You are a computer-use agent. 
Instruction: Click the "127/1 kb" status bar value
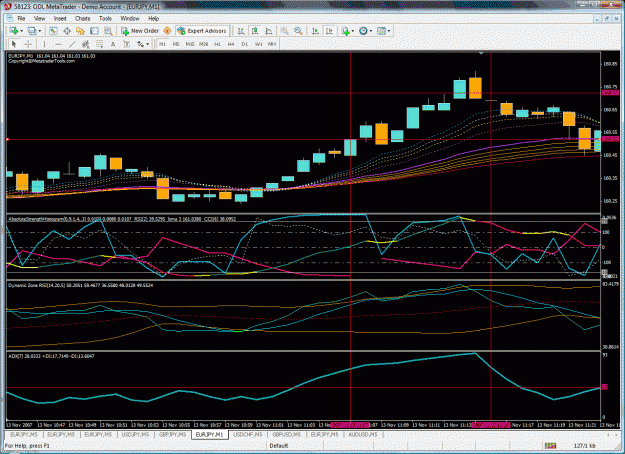[585, 445]
